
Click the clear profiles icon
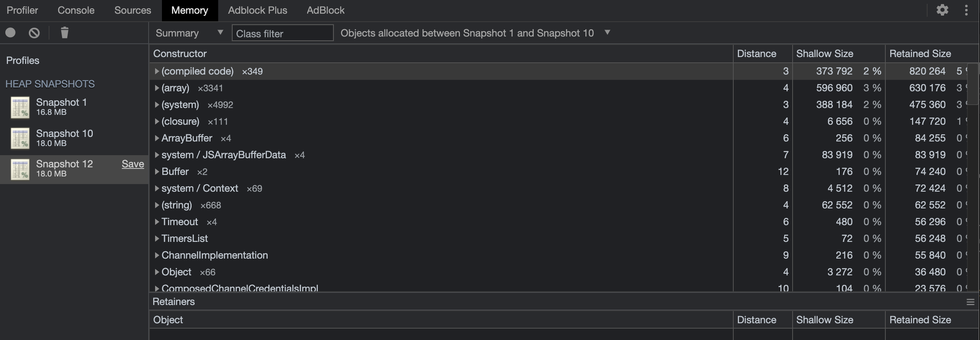(33, 32)
